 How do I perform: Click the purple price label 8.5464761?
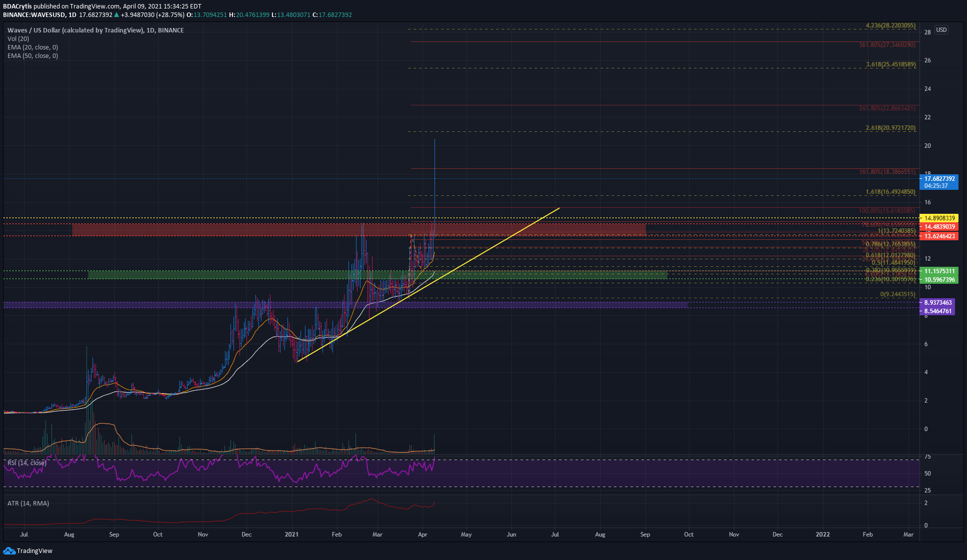[937, 311]
